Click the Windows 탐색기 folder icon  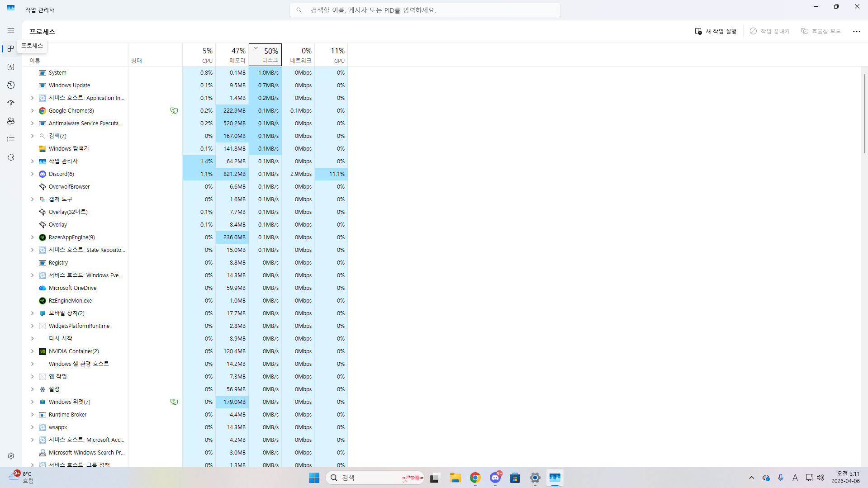[43, 149]
